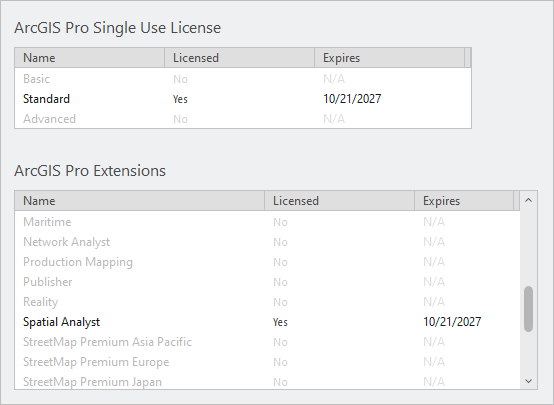The width and height of the screenshot is (554, 405).
Task: Select the Spatial Analyst extension row
Action: (267, 322)
